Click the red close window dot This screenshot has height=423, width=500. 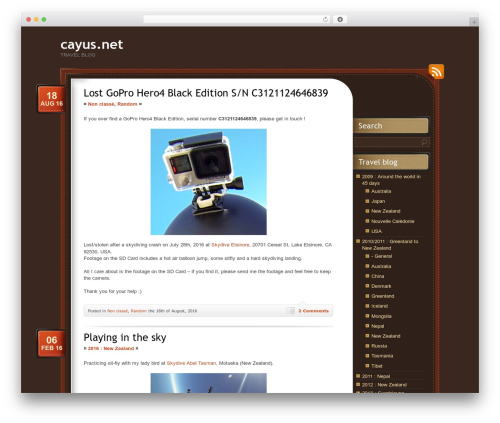29,20
